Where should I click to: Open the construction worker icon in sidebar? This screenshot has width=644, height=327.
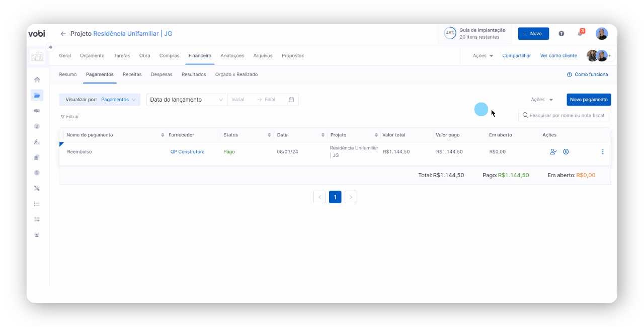coord(37,142)
